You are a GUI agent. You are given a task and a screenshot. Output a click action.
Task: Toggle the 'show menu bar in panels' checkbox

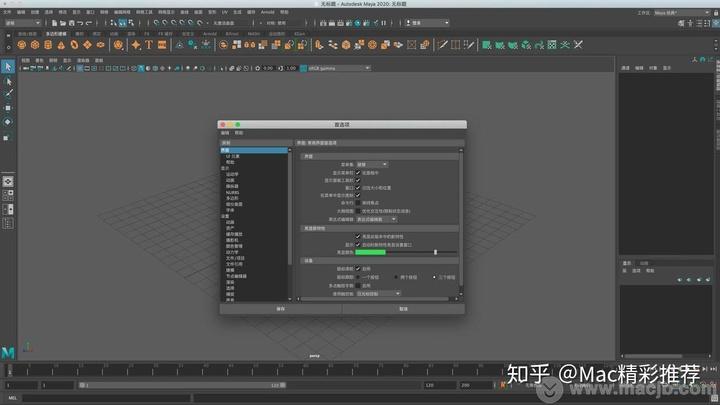(x=358, y=173)
